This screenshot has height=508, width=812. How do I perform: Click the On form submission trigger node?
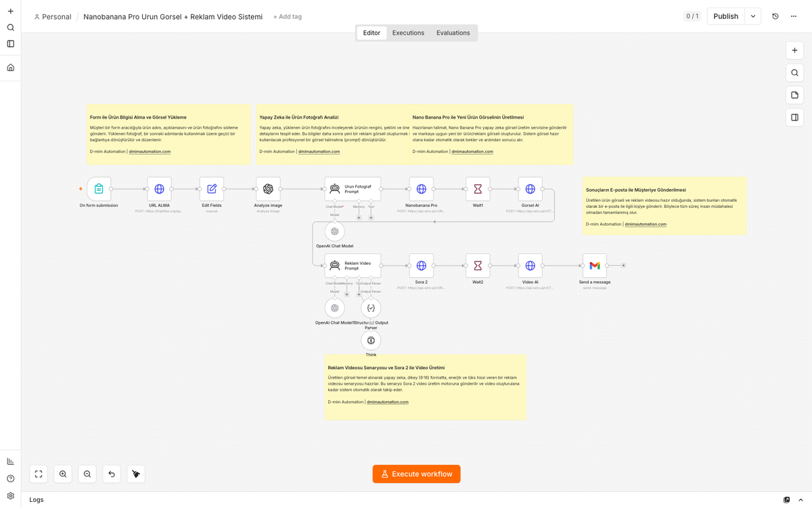[99, 189]
